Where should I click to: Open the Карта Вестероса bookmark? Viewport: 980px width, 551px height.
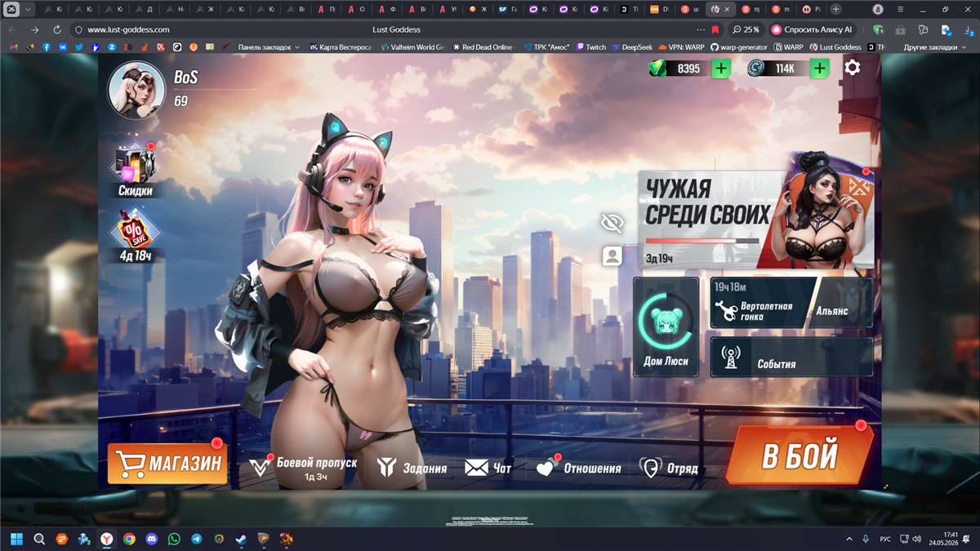340,47
